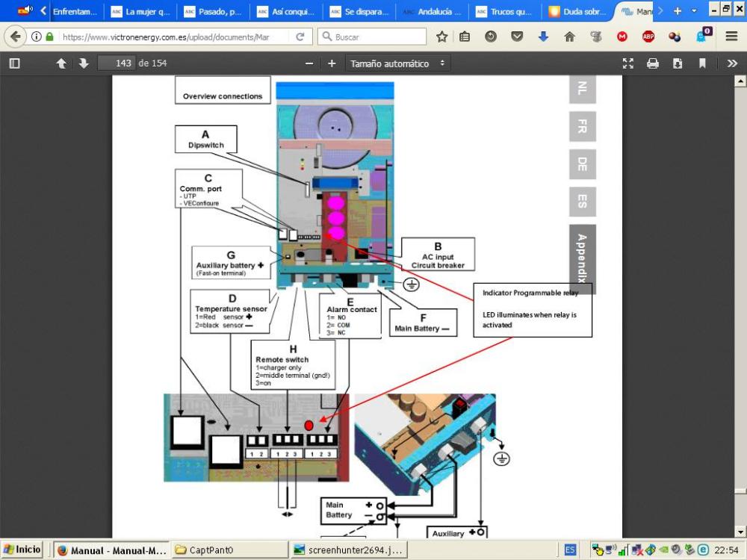This screenshot has width=747, height=560.
Task: Open a new tab with plus
Action: point(678,11)
